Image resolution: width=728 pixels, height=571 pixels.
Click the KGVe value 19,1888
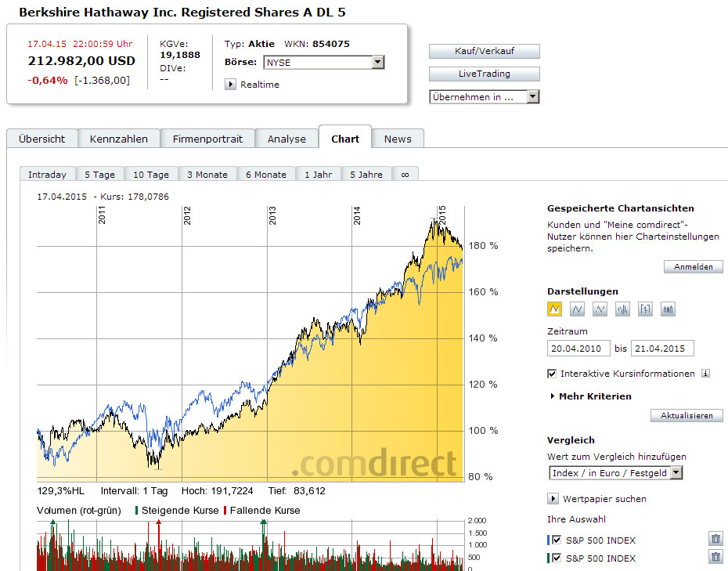click(x=180, y=55)
